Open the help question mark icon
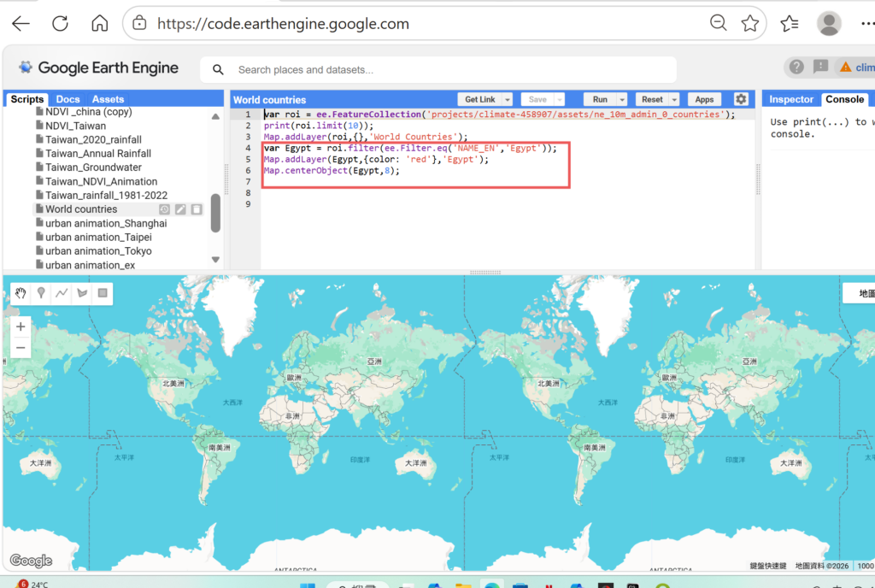This screenshot has width=875, height=588. point(796,67)
